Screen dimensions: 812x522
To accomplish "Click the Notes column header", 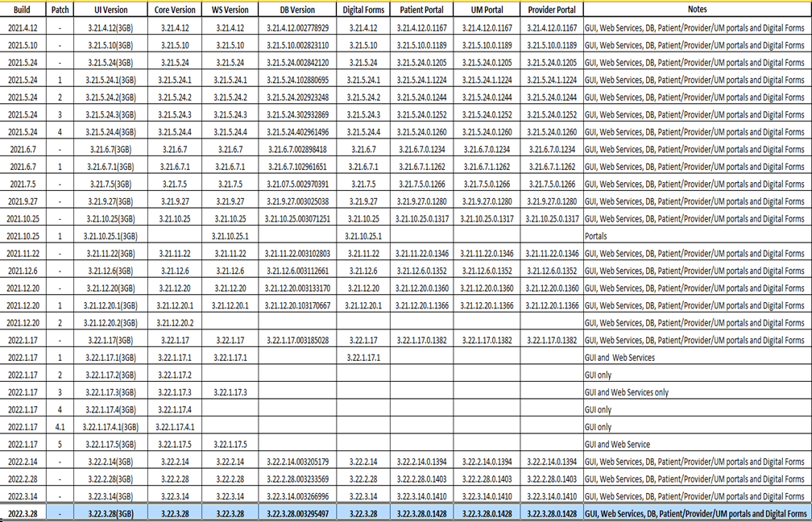I will point(696,10).
